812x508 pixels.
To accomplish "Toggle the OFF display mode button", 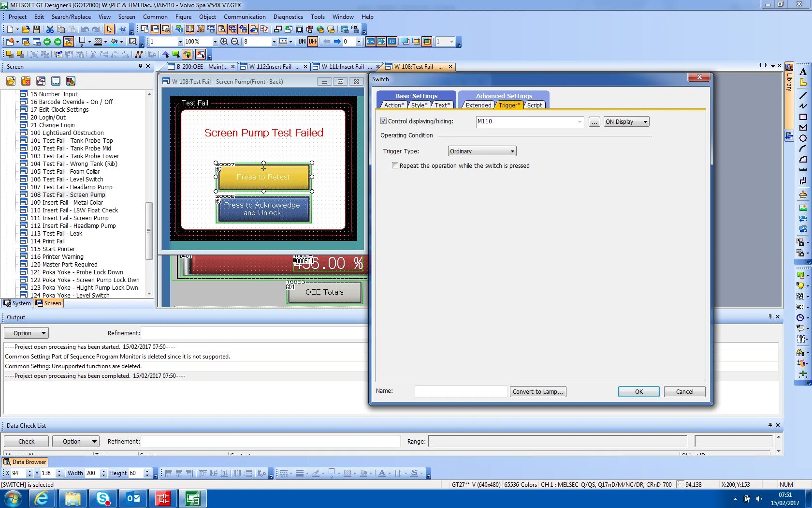I will point(313,42).
